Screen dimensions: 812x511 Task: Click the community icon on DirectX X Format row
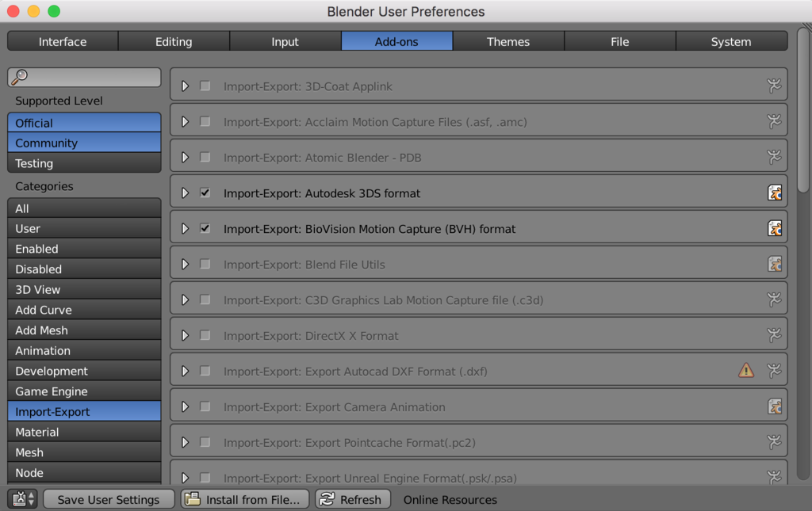pyautogui.click(x=774, y=335)
